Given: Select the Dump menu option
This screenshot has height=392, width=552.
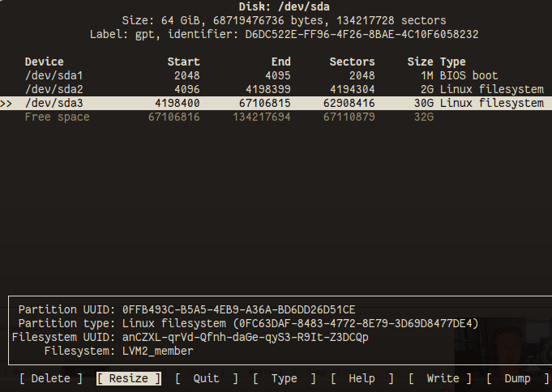Looking at the screenshot, I should [x=517, y=378].
